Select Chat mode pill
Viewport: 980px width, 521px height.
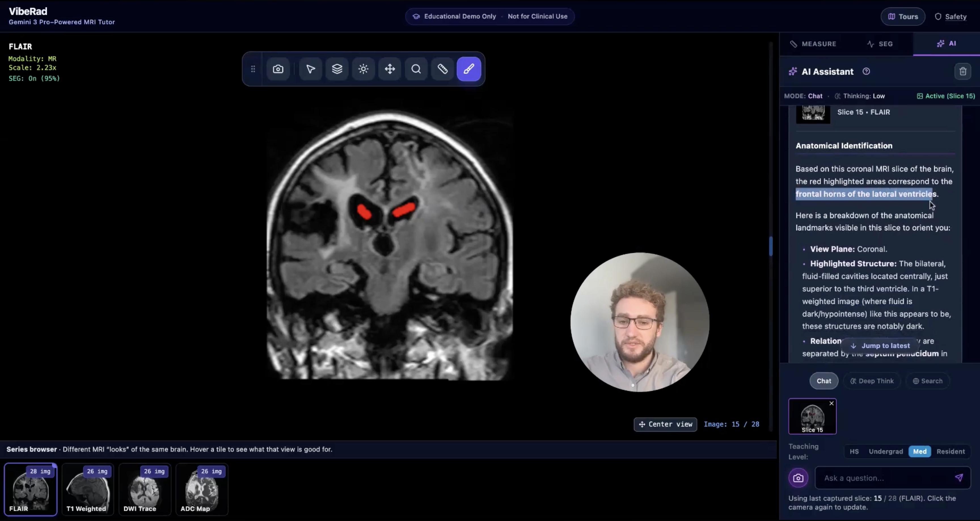coord(824,381)
